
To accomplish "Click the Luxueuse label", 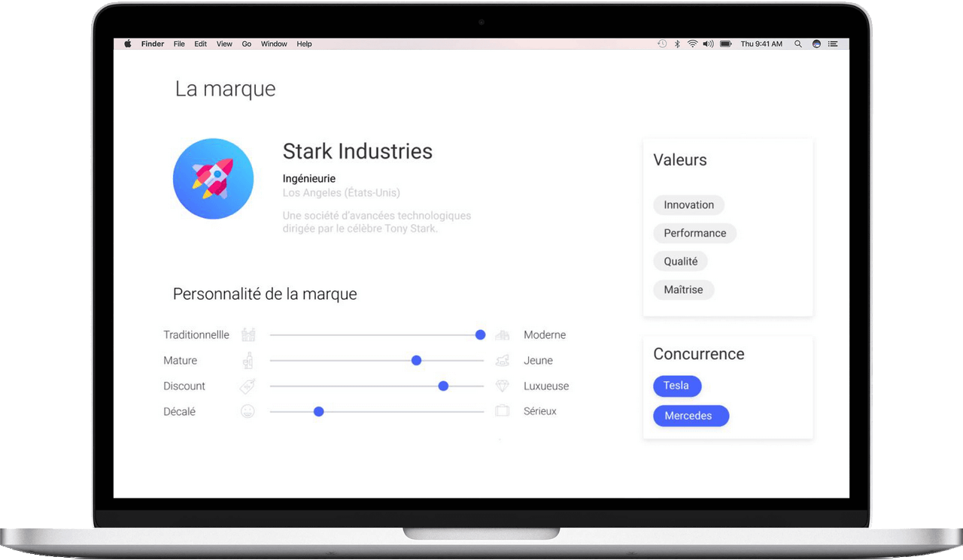I will tap(546, 386).
